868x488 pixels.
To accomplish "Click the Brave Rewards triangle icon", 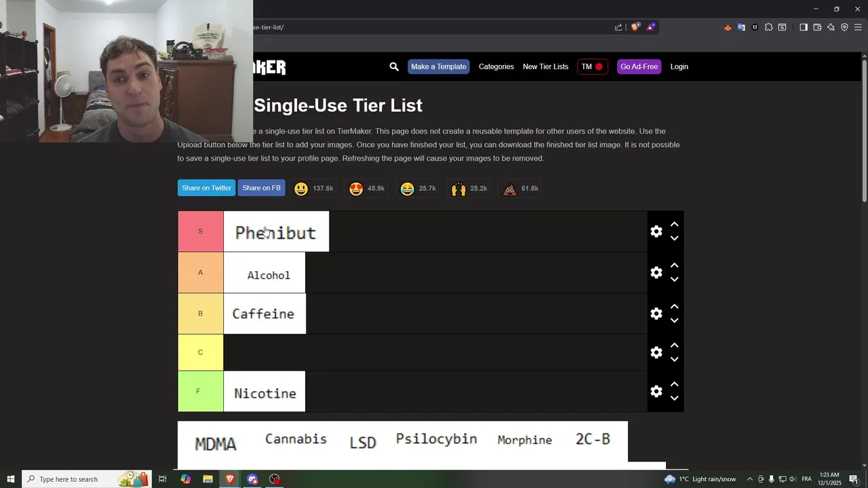I will tap(651, 27).
